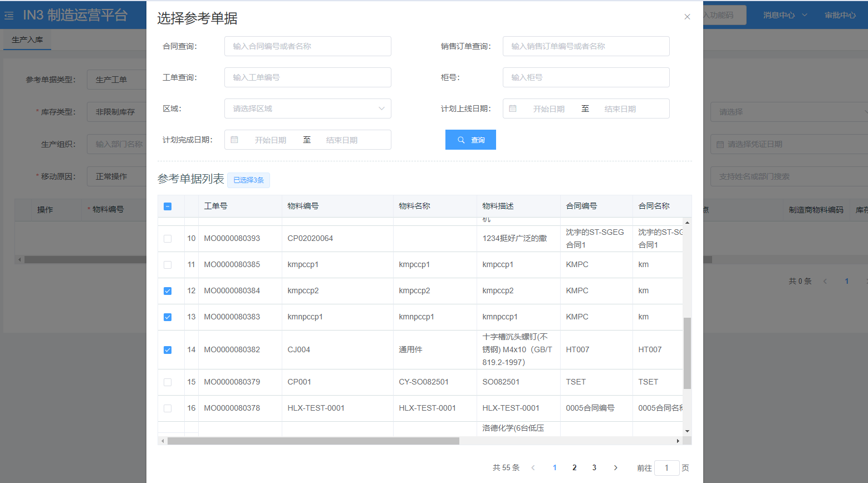Viewport: 868px width, 483px height.
Task: Expand the 消息中心 dropdown
Action: 784,15
